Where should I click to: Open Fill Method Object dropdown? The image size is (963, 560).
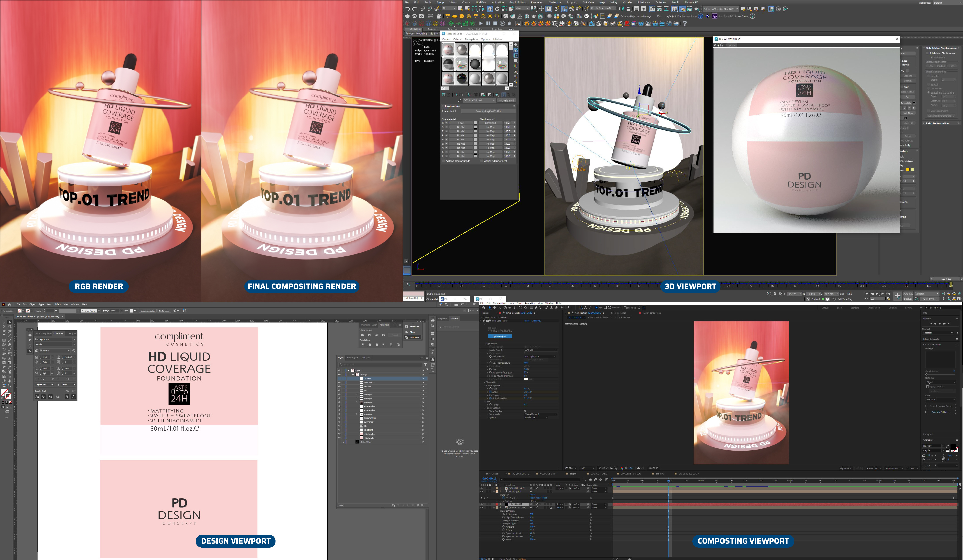pyautogui.click(x=940, y=382)
